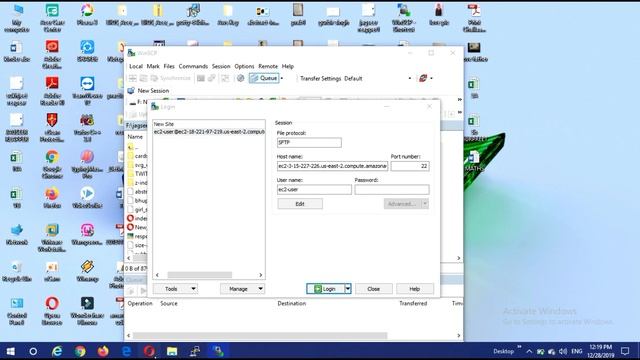Select the New Session tab
The image size is (640, 360).
148,91
